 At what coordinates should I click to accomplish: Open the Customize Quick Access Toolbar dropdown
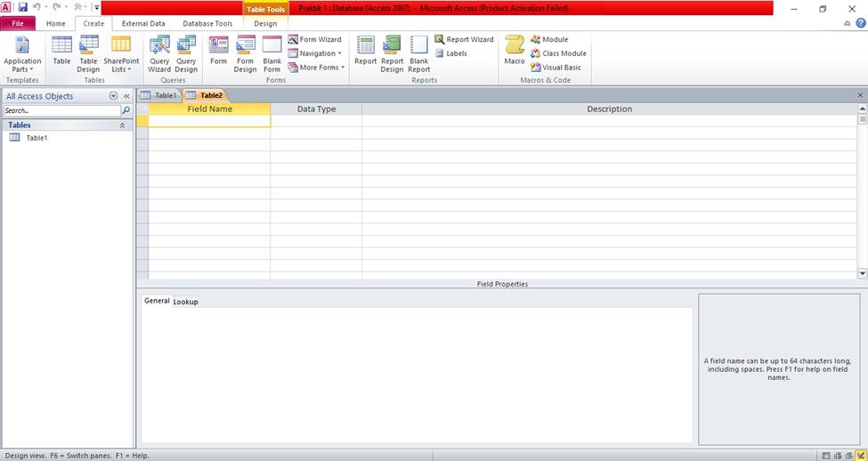point(97,8)
